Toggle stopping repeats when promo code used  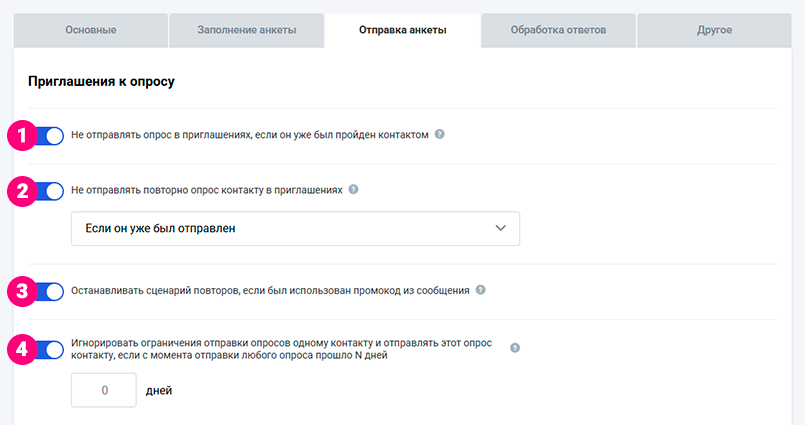coord(50,292)
